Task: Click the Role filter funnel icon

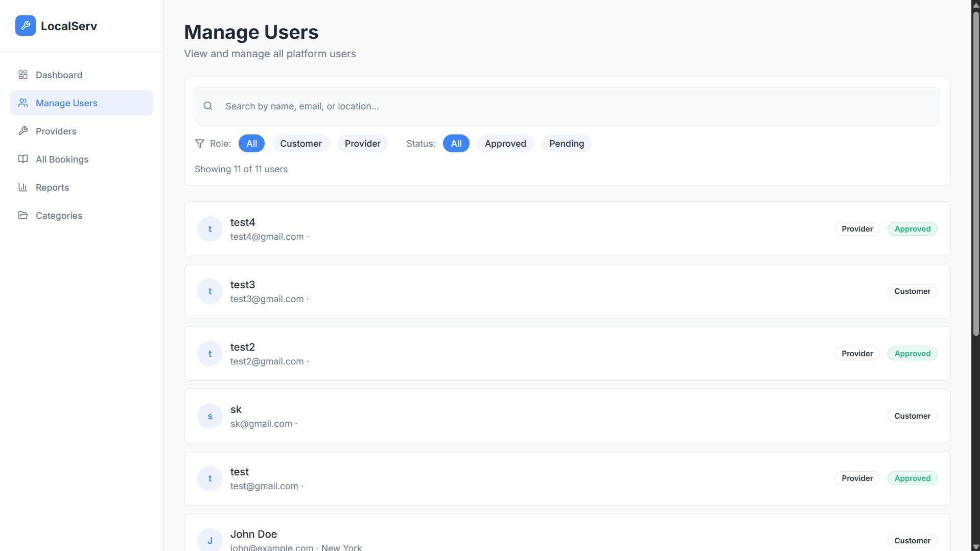Action: (200, 144)
